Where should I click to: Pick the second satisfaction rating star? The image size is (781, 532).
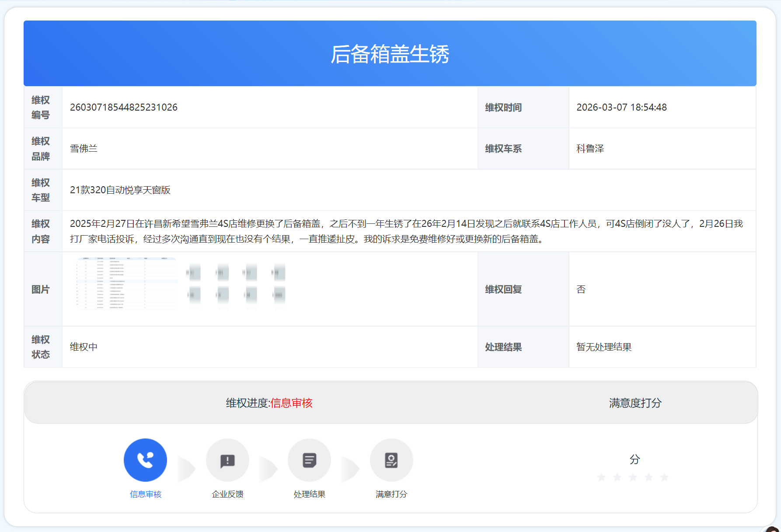[617, 477]
